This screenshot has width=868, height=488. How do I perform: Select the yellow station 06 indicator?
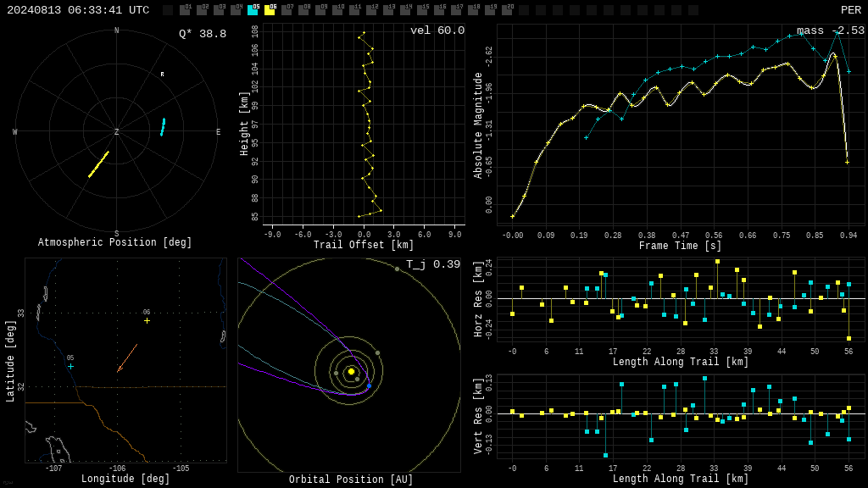(270, 10)
